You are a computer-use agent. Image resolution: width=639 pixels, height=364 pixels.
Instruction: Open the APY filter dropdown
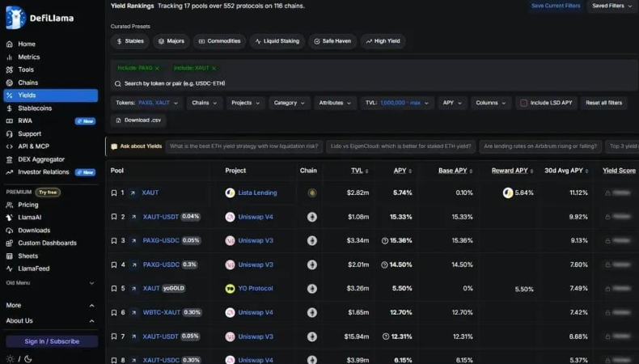click(452, 103)
